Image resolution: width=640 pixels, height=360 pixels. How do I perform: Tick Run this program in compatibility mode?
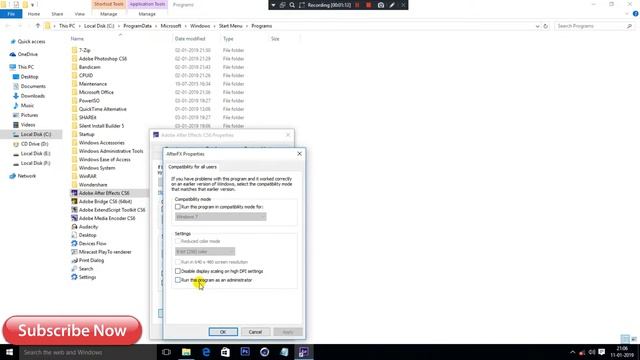tap(178, 207)
